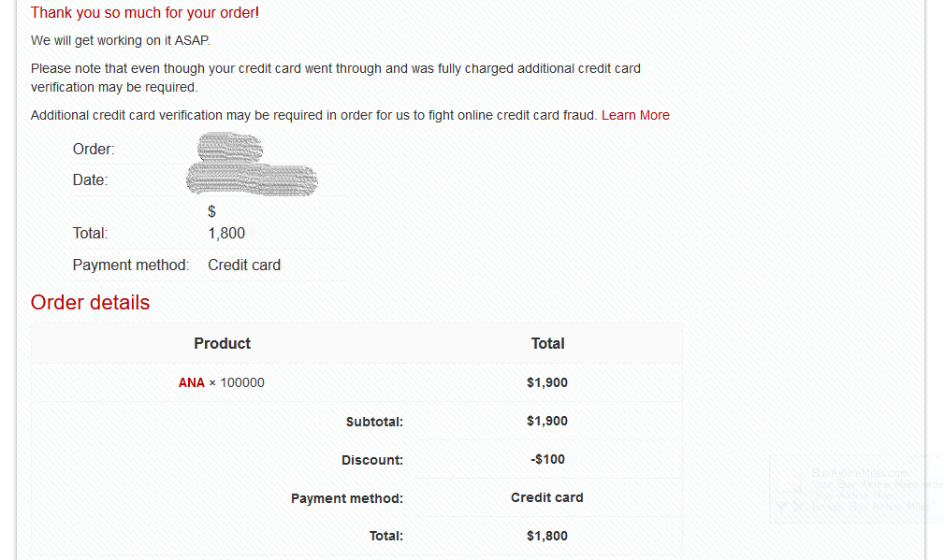
Task: Click the Subtotal $1,900 value
Action: [x=546, y=421]
